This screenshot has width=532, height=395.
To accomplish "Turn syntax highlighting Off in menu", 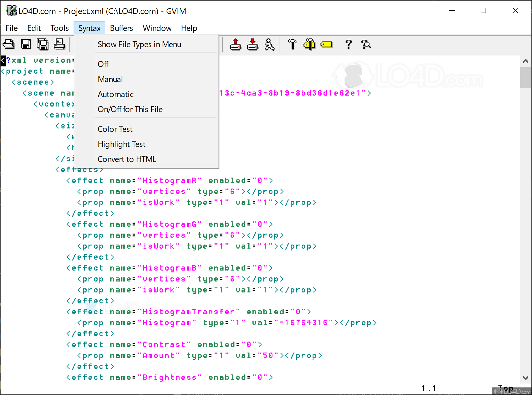I will point(103,64).
